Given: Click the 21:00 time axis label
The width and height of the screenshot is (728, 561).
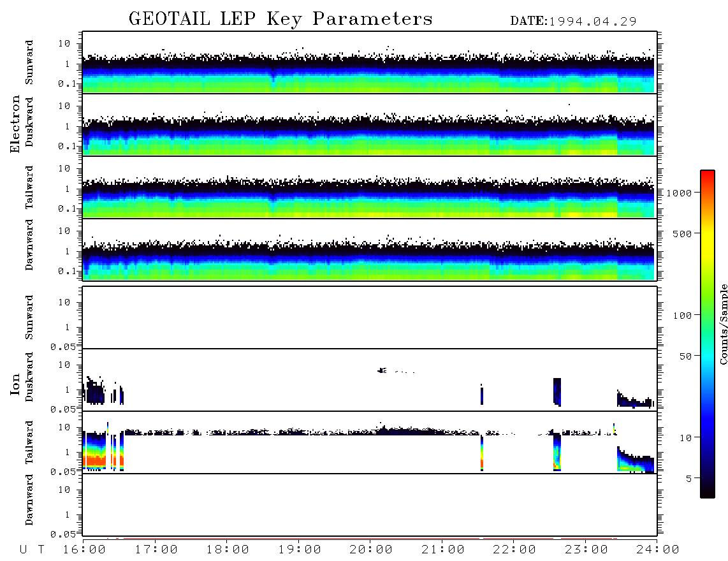Looking at the screenshot, I should coord(443,550).
